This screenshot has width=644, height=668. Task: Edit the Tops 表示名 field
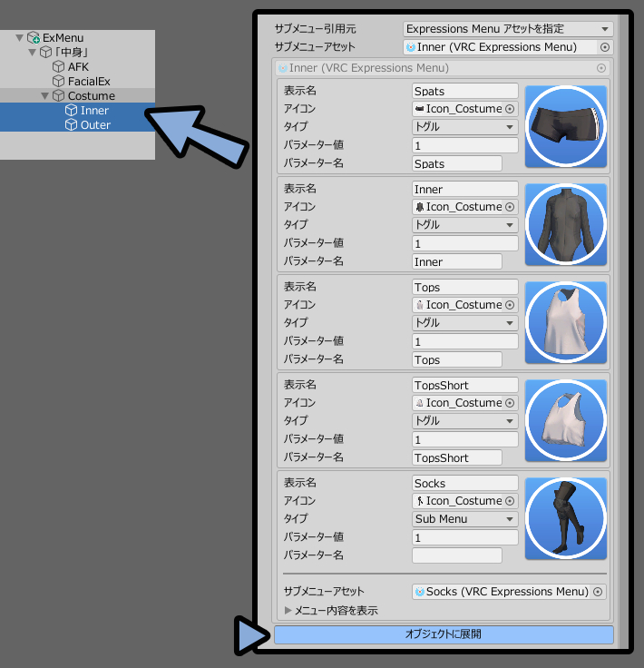[x=464, y=287]
